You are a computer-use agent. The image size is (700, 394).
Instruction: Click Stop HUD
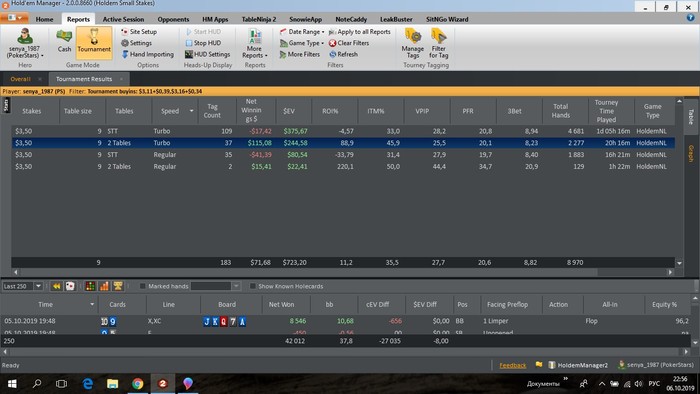203,43
